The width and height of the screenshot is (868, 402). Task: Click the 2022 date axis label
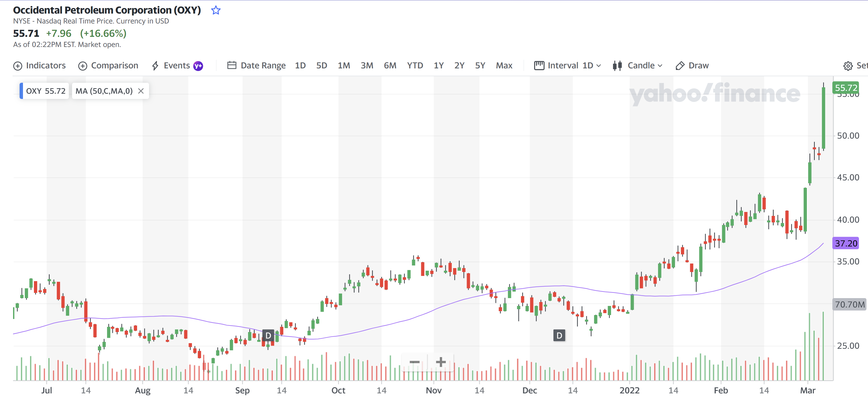tap(629, 391)
